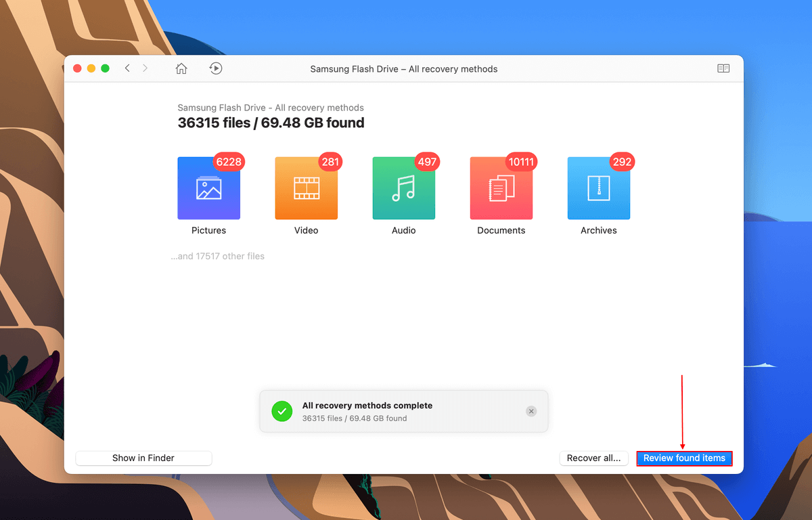Viewport: 812px width, 520px height.
Task: Open the help book icon
Action: pyautogui.click(x=723, y=68)
